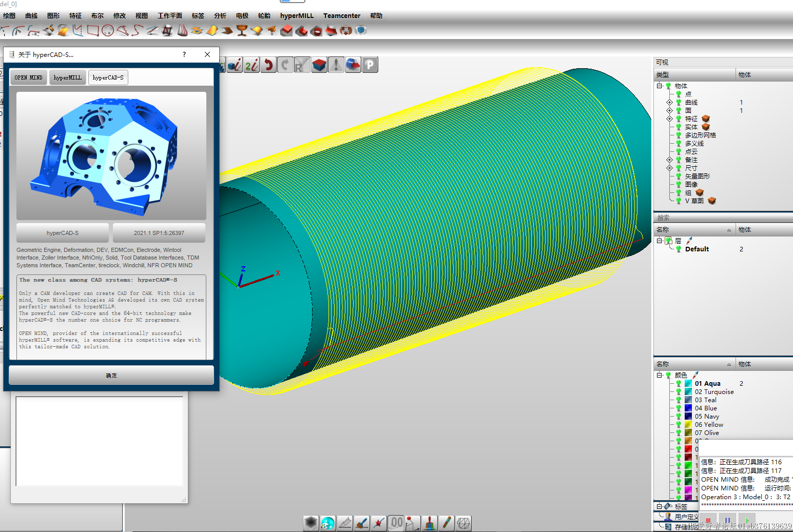The height and width of the screenshot is (532, 793).
Task: Collapse the 颜色 color tree node
Action: (x=660, y=376)
